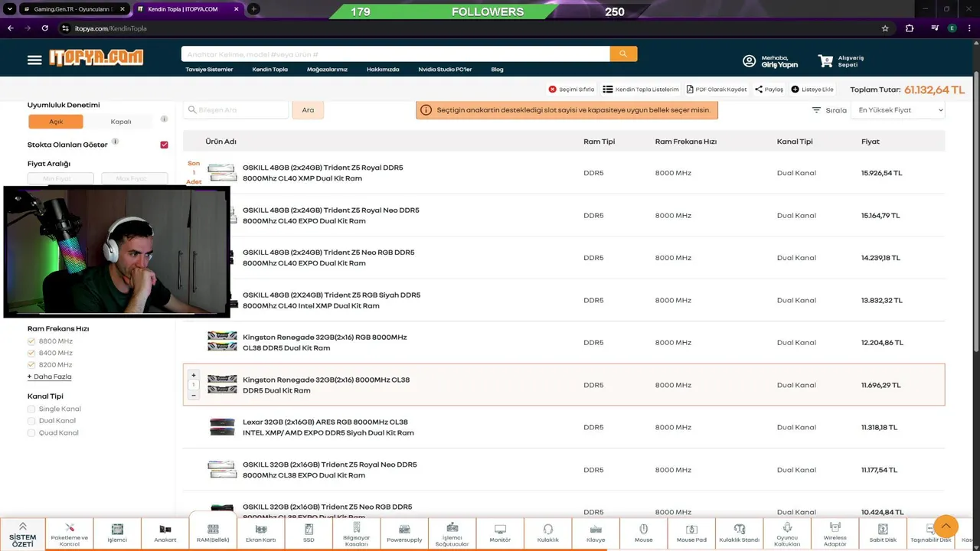This screenshot has width=980, height=551.
Task: Open Kendin Topla Listelerim
Action: 641,90
